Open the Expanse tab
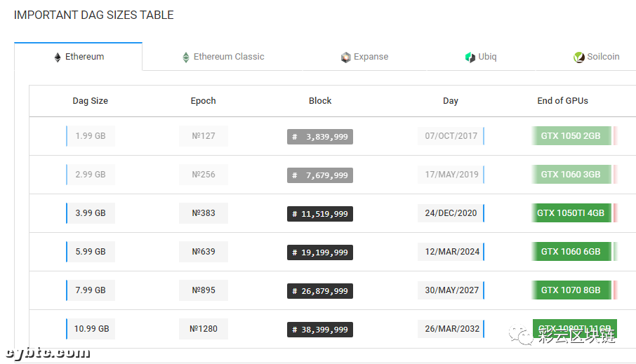 pyautogui.click(x=371, y=57)
